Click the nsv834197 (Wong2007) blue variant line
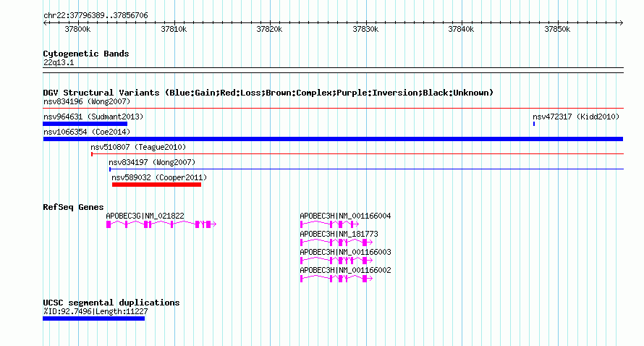The image size is (644, 346). (x=366, y=169)
